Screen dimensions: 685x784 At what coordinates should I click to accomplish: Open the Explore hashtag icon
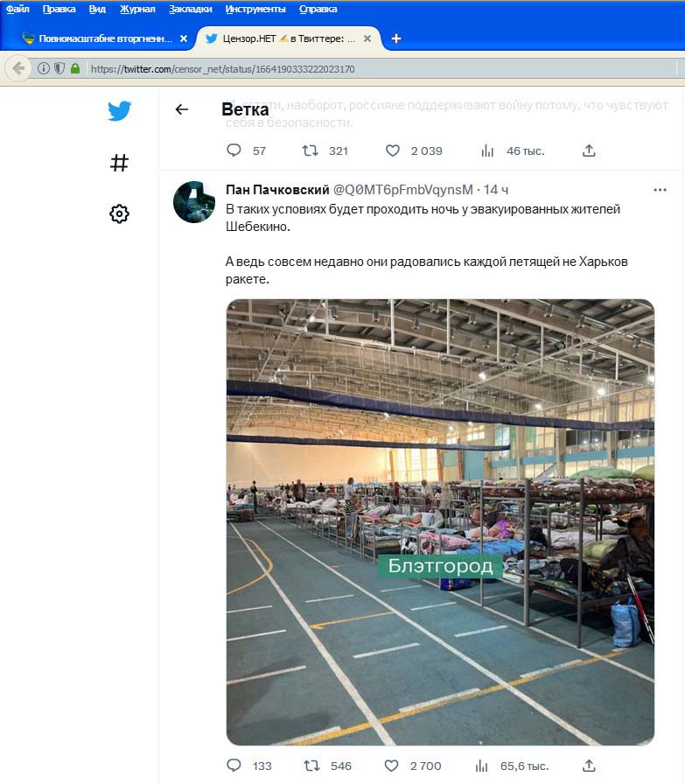(119, 163)
